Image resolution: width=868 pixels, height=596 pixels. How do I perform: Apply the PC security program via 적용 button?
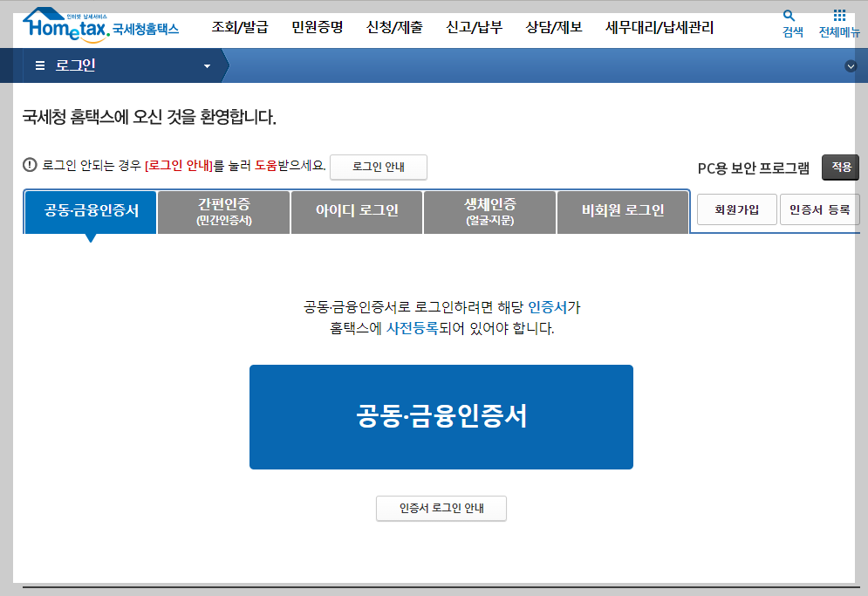click(840, 167)
